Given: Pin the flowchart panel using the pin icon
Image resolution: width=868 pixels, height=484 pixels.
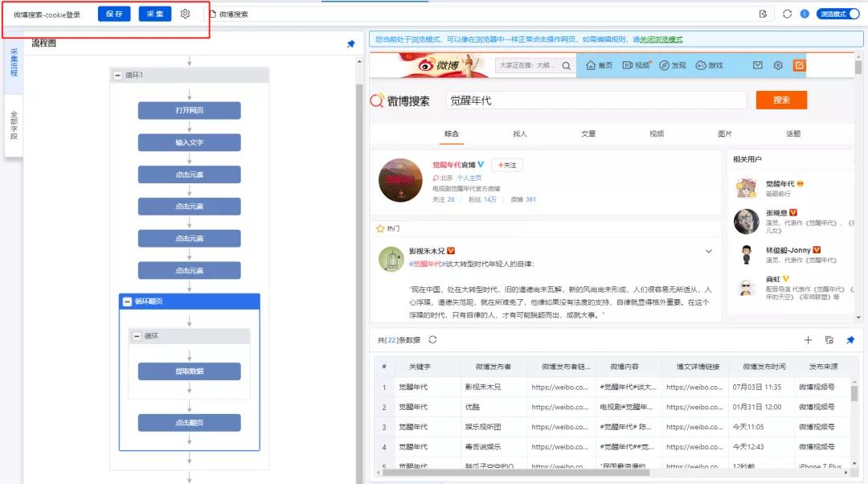Looking at the screenshot, I should click(350, 43).
